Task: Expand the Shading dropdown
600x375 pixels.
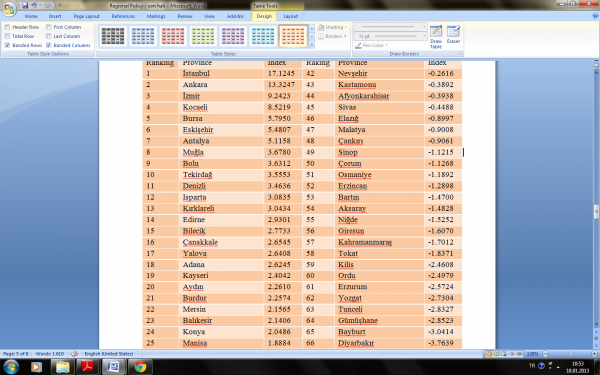Action: (333, 27)
